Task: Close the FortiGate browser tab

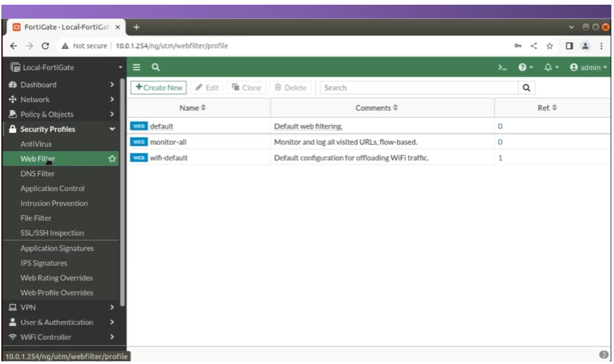Action: [118, 27]
